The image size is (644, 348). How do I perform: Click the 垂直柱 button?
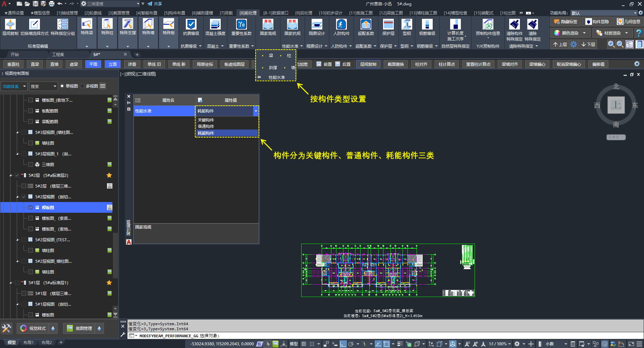tap(13, 64)
